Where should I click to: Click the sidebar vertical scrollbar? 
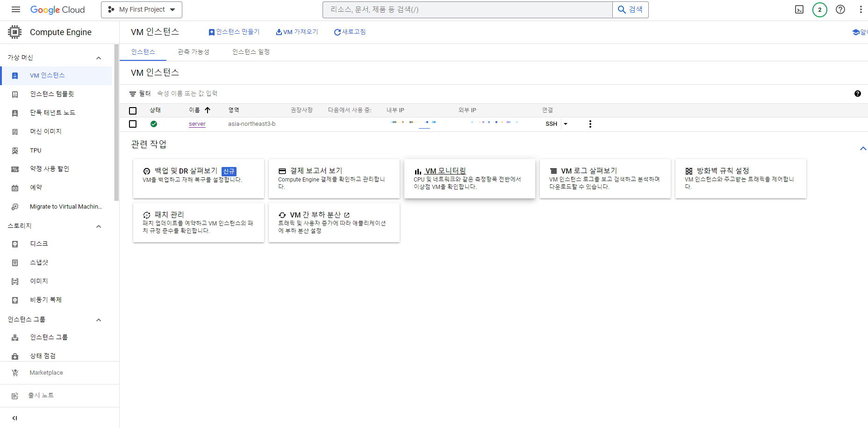pyautogui.click(x=116, y=123)
